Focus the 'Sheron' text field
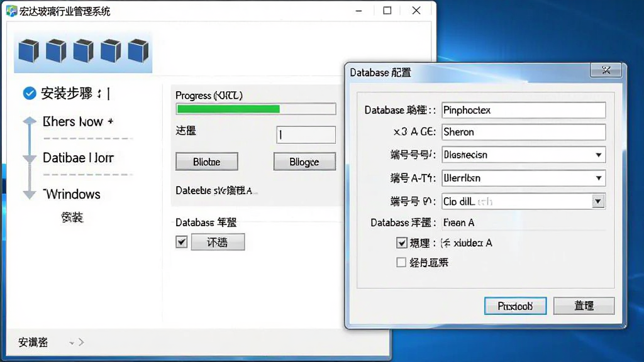 (x=524, y=132)
